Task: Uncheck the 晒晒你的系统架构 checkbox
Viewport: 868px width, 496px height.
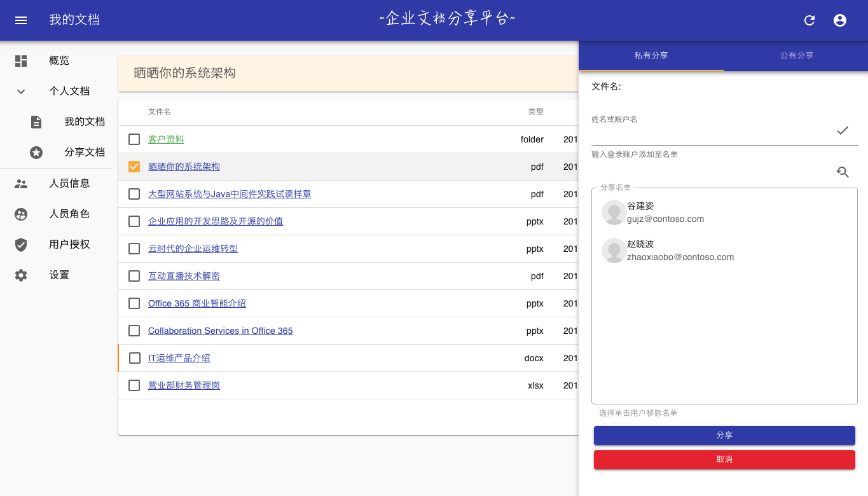Action: [x=134, y=167]
